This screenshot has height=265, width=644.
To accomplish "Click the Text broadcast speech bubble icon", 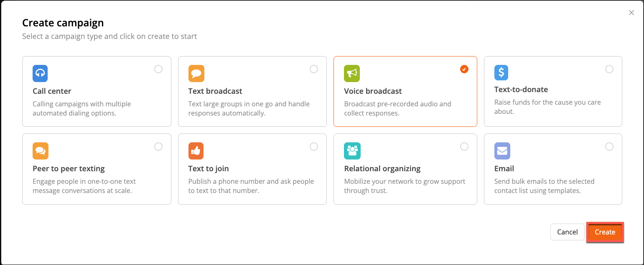I will [196, 73].
